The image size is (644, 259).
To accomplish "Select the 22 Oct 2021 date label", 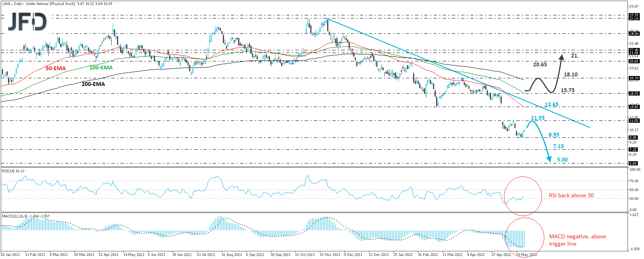I will pyautogui.click(x=305, y=254).
